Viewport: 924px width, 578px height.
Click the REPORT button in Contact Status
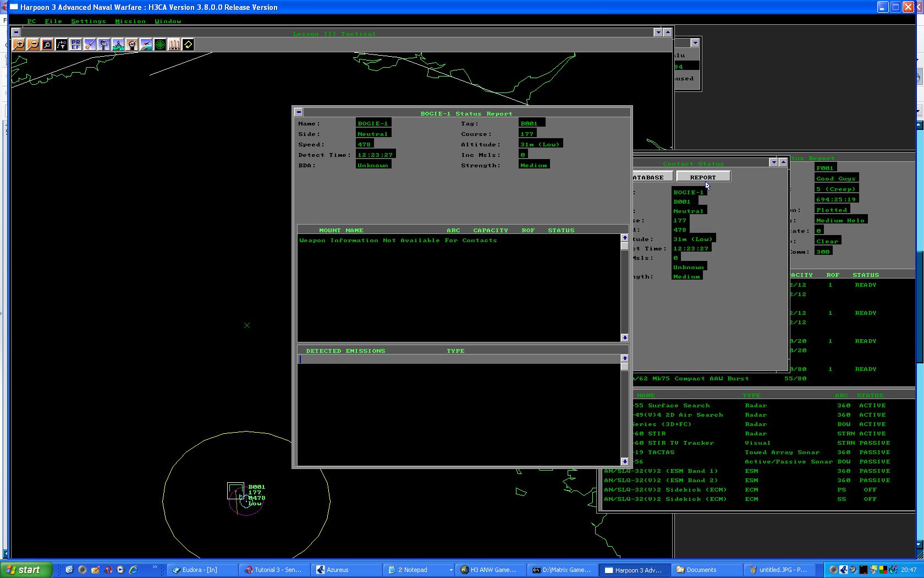(703, 177)
